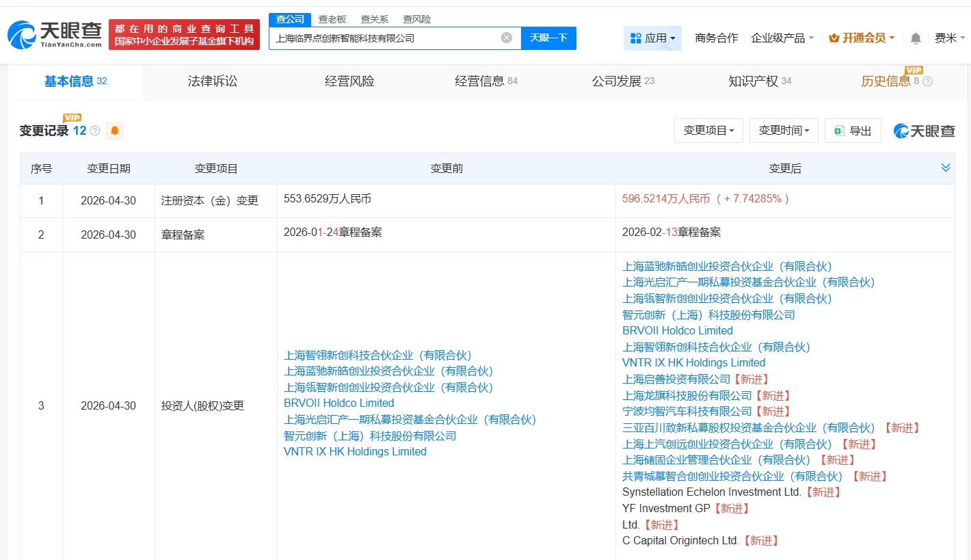Open 上海上汽创远创业投资合伙企业 link
Viewport: 971px width, 560px height.
tap(727, 444)
